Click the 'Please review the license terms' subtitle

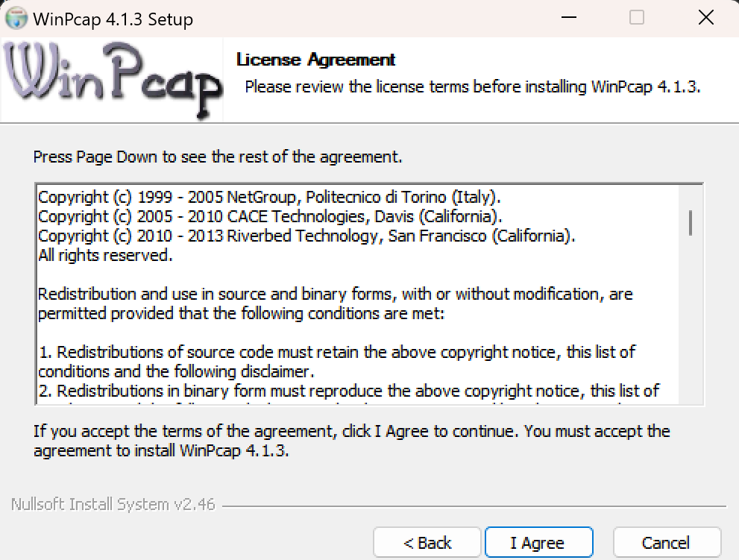pos(473,86)
